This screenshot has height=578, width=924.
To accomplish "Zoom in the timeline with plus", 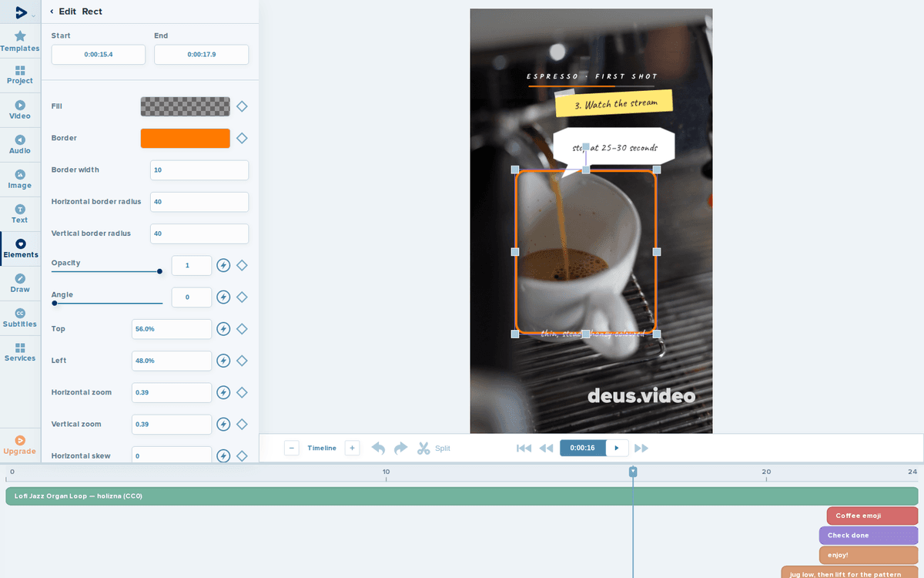I will [x=352, y=448].
